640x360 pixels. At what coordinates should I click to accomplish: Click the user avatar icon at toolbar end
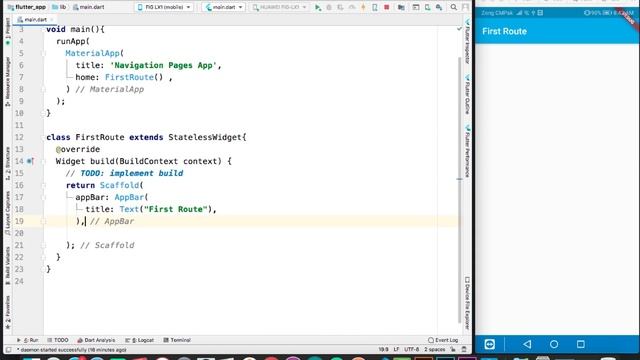465,7
